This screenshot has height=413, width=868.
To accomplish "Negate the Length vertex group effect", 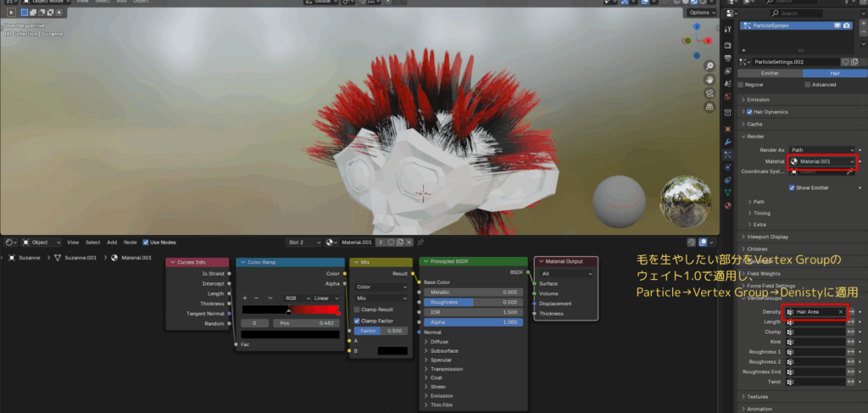I will click(851, 322).
